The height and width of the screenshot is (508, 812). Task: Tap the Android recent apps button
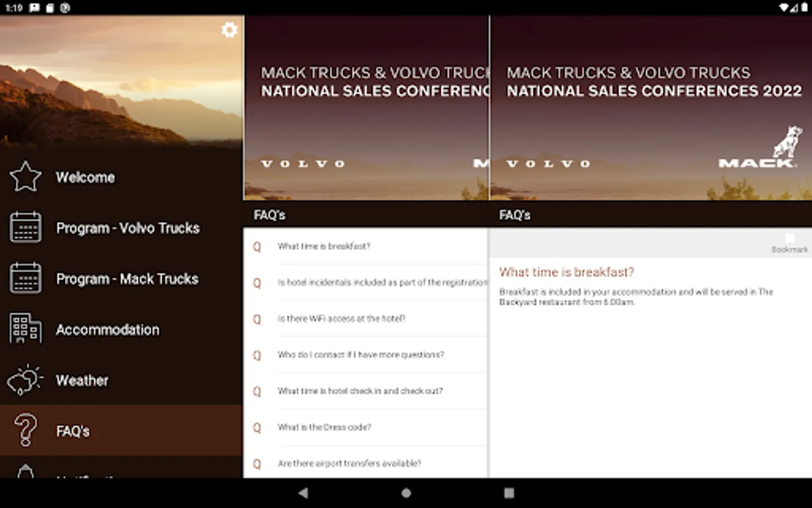(x=509, y=493)
